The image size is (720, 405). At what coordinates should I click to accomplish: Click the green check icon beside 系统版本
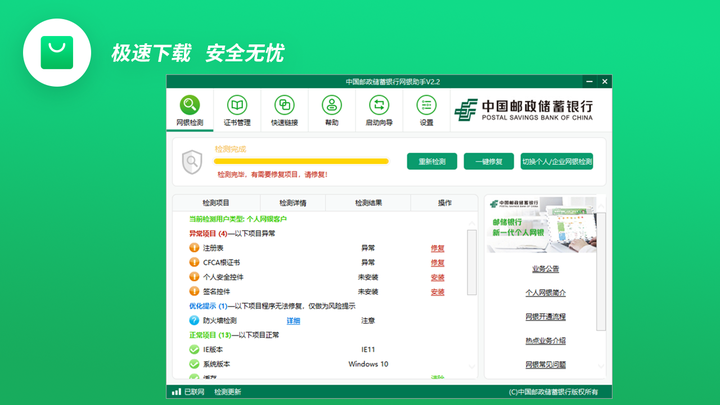[194, 364]
